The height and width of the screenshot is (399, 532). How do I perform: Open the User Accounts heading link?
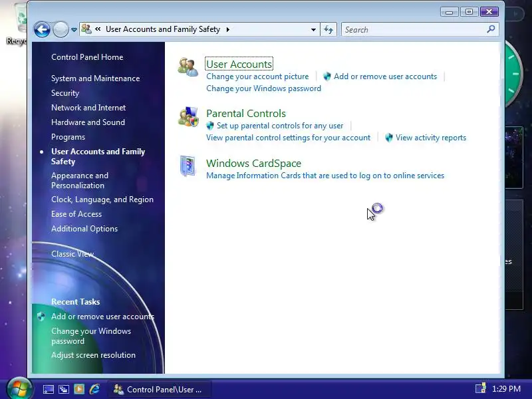pyautogui.click(x=239, y=64)
